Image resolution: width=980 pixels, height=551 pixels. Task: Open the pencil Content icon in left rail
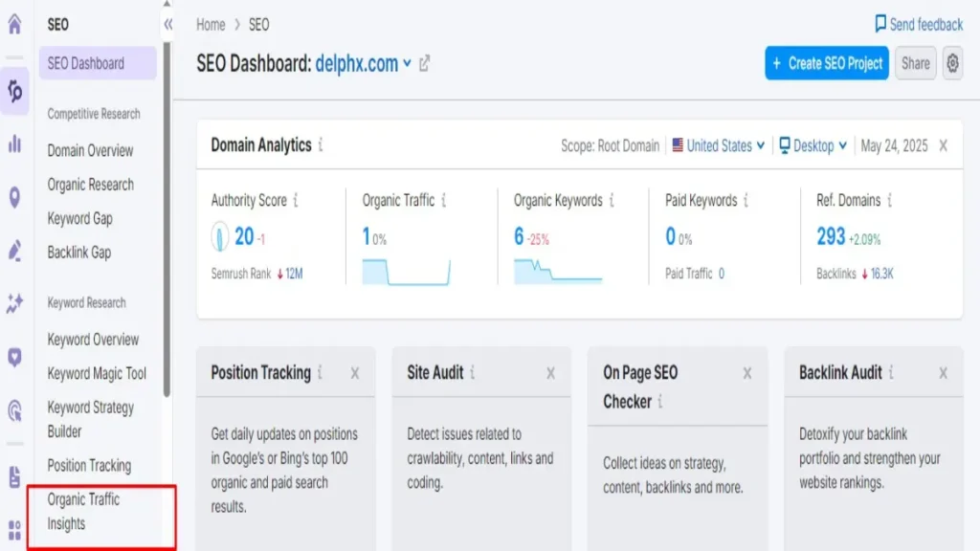coord(14,251)
